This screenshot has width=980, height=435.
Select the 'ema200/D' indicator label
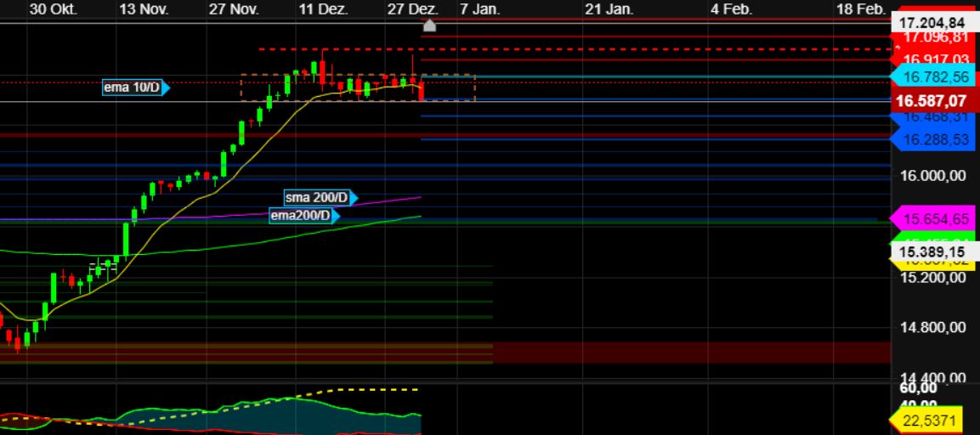[304, 216]
